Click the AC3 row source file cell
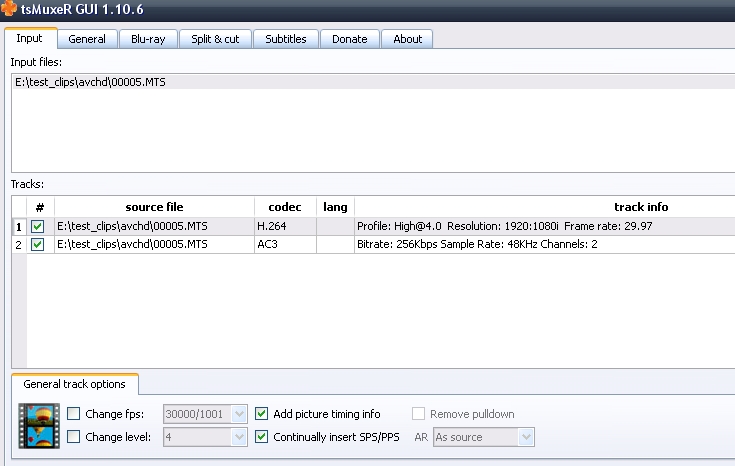Viewport: 735px width, 466px height. click(x=154, y=244)
